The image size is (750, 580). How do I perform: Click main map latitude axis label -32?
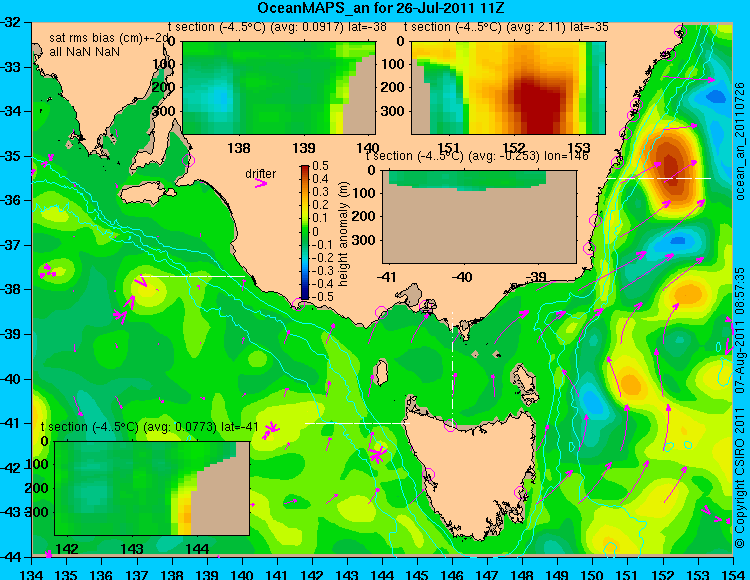pos(11,22)
